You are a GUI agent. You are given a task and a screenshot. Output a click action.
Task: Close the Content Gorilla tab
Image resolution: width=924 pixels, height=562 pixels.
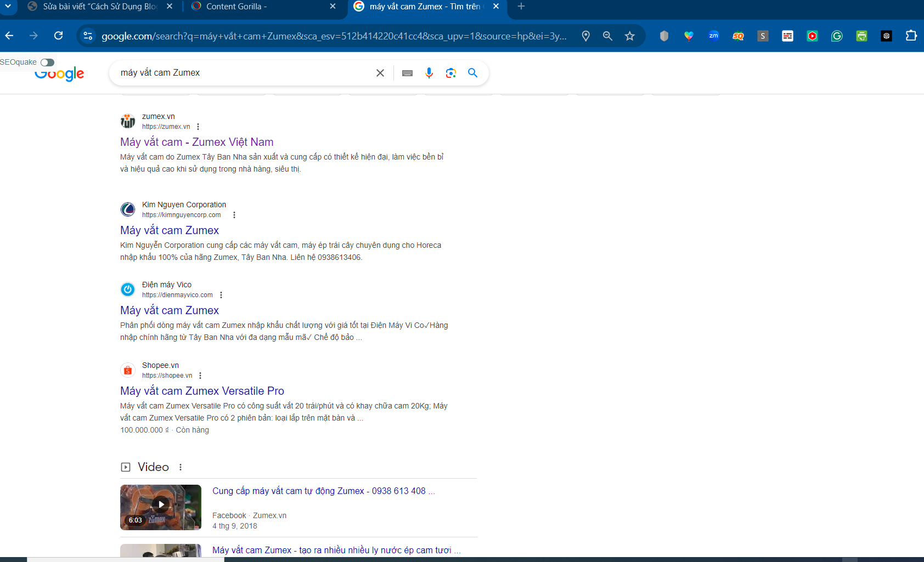pos(333,7)
